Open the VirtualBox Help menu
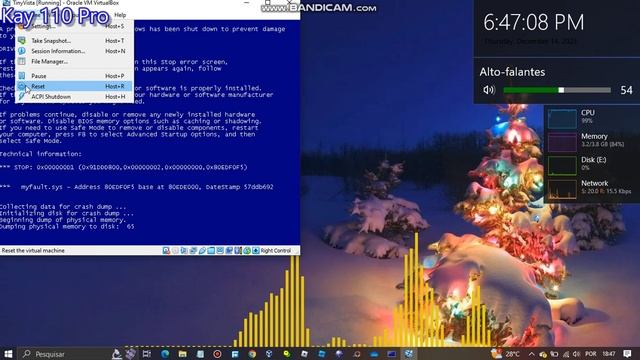640x360 pixels. (x=120, y=15)
